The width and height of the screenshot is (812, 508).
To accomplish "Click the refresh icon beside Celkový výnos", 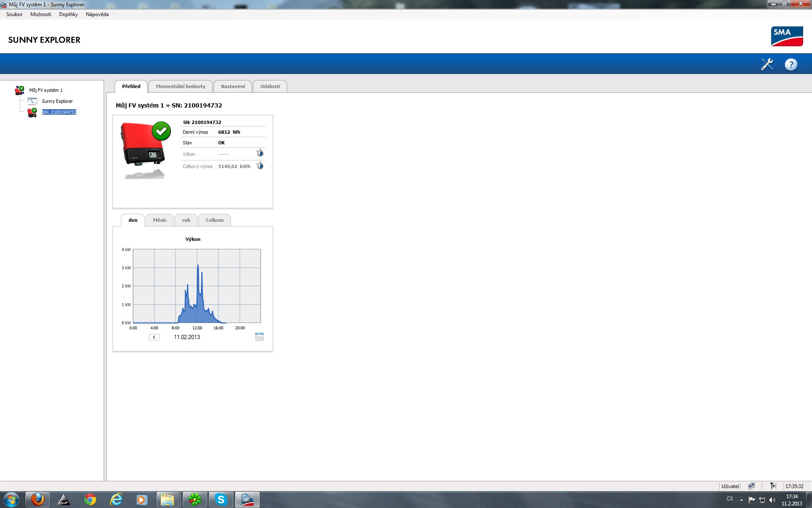I will coord(260,166).
